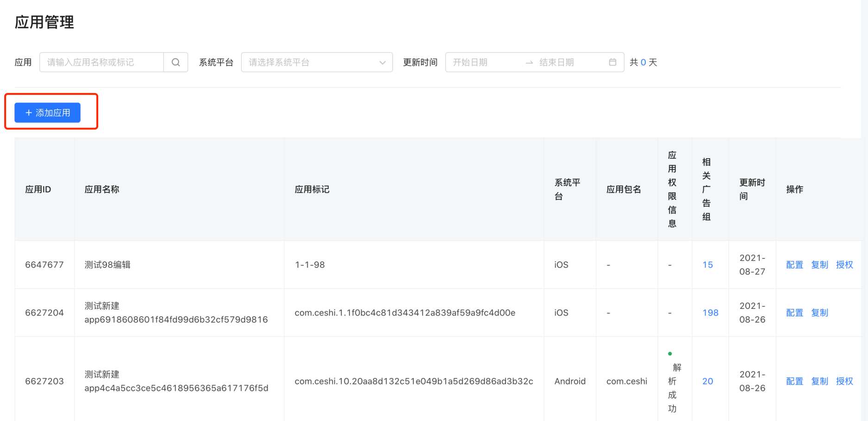Type in the 应用 name search field
Image resolution: width=868 pixels, height=421 pixels.
[x=102, y=63]
